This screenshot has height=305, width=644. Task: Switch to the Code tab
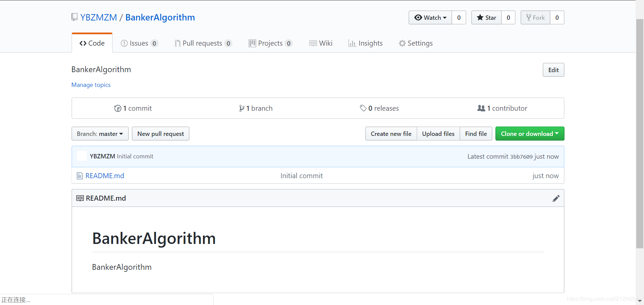point(92,43)
